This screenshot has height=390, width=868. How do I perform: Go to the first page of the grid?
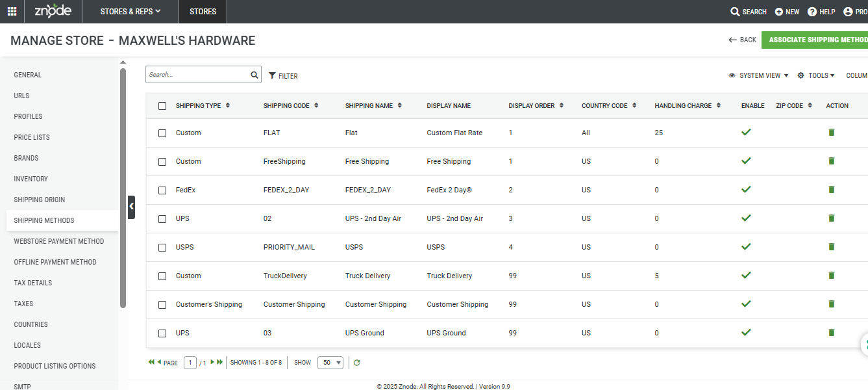tap(151, 362)
